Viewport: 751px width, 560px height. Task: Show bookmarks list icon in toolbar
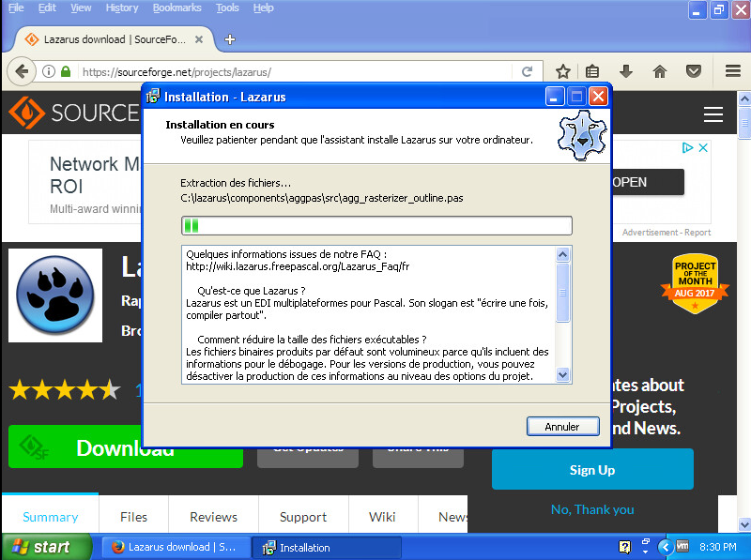pos(592,72)
